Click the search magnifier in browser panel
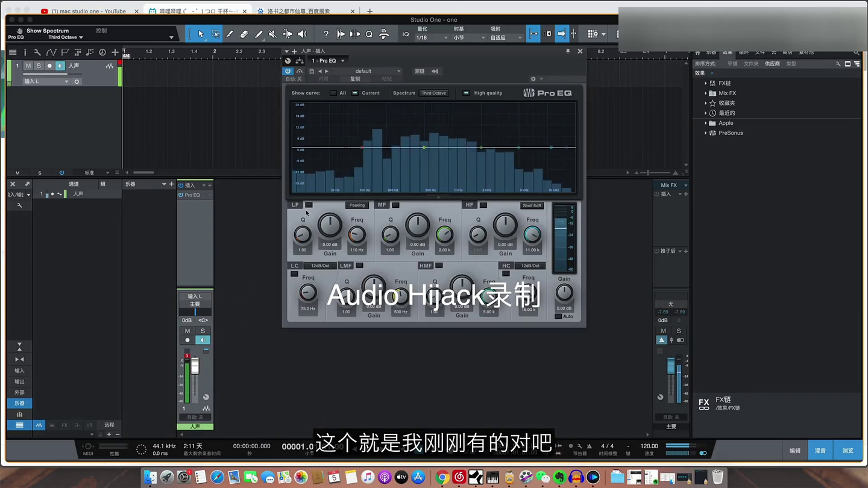 856,53
